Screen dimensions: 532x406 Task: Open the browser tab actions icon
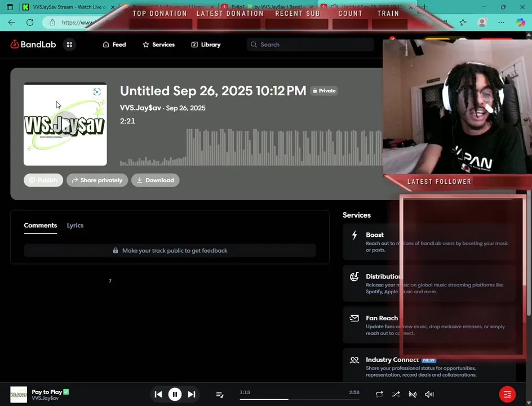[x=10, y=7]
